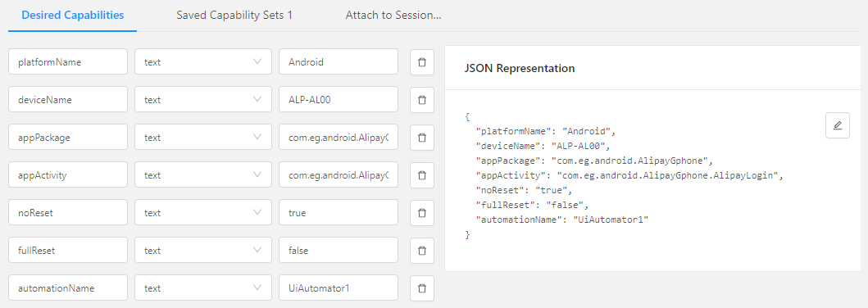
Task: Remove the appPackage capability with trash icon
Action: click(x=422, y=137)
